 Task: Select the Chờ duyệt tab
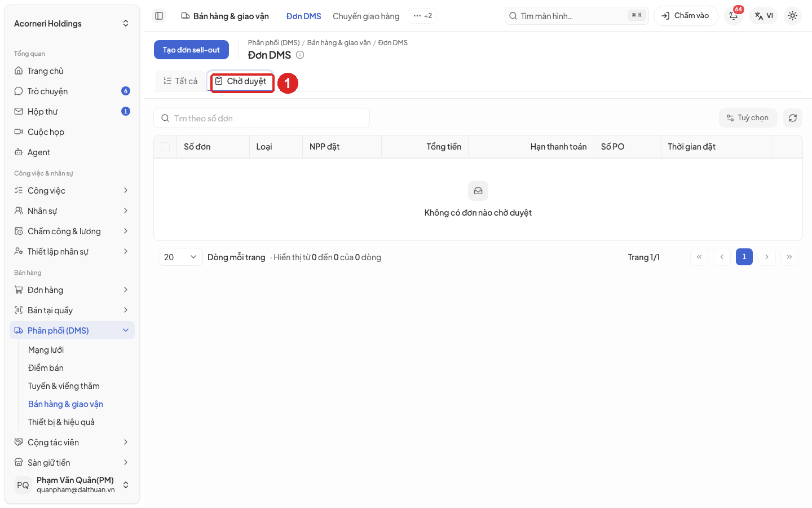pyautogui.click(x=241, y=81)
